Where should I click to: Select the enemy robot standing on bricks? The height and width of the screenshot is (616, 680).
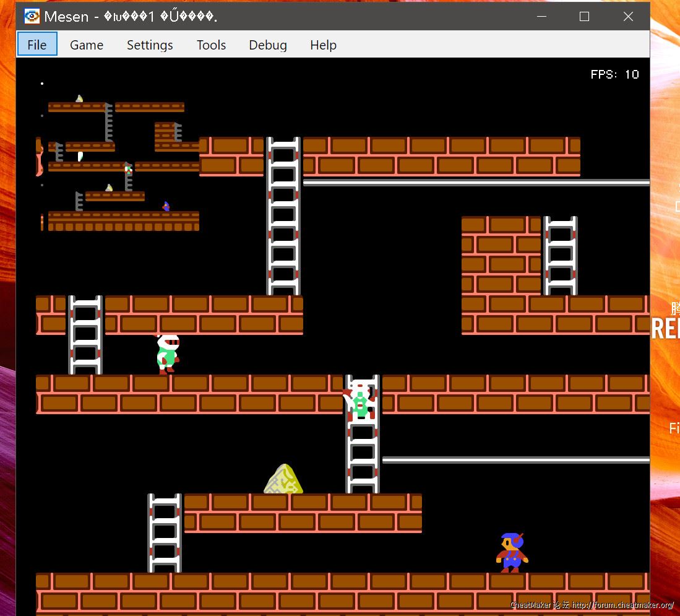[x=167, y=354]
